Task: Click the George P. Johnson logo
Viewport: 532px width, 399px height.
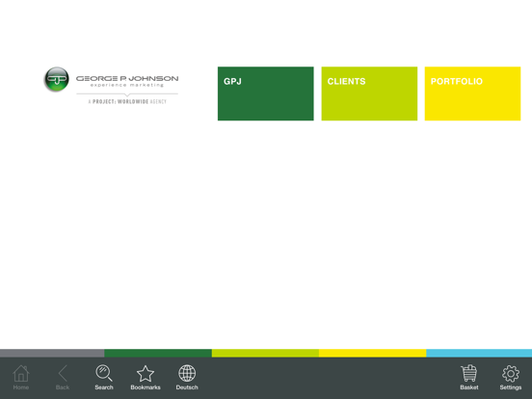Action: point(111,86)
